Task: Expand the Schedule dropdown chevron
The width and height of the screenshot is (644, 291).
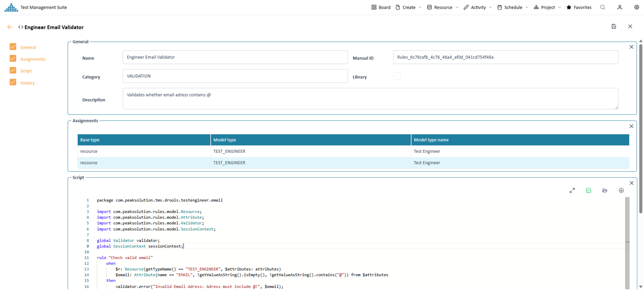Action: 527,8
